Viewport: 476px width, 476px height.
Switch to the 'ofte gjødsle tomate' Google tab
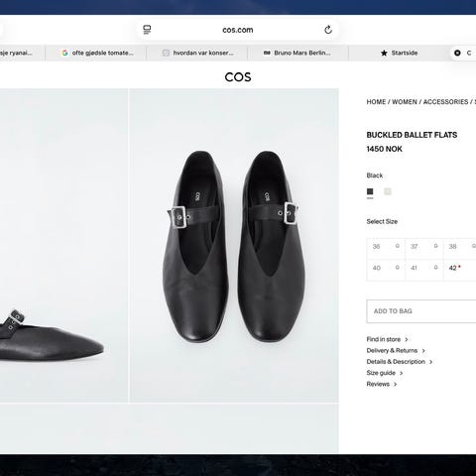97,53
